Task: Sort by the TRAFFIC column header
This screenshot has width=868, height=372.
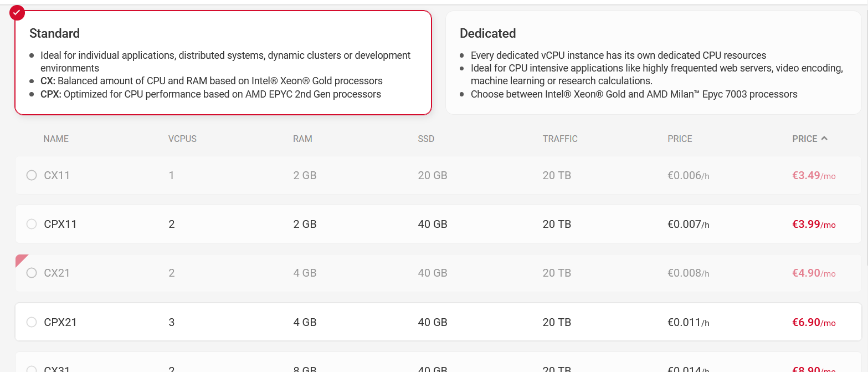Action: pos(560,139)
